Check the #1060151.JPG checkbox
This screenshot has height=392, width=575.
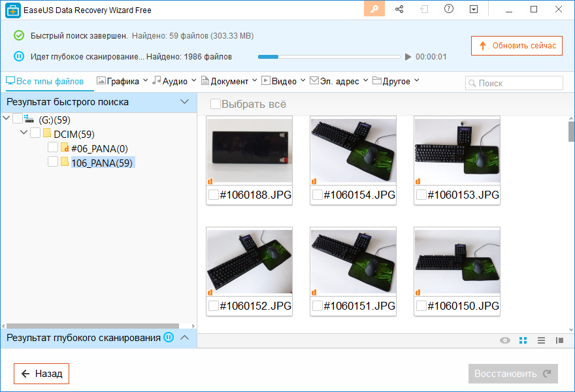317,306
